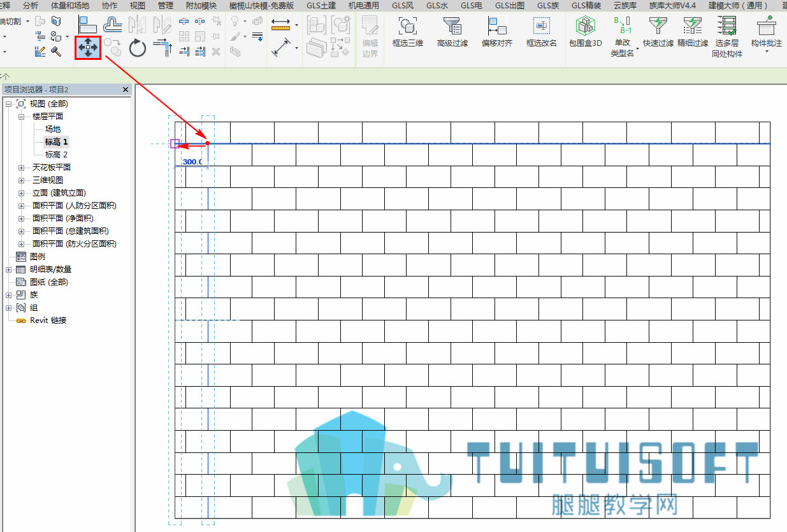Select the 标高 2 floor plan view

click(x=56, y=155)
